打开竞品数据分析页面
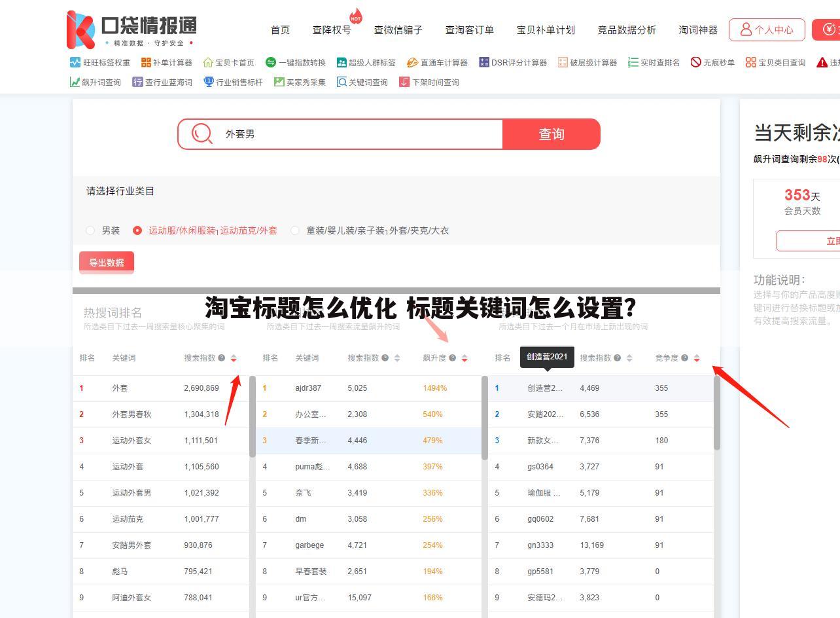This screenshot has height=618, width=840. click(625, 29)
